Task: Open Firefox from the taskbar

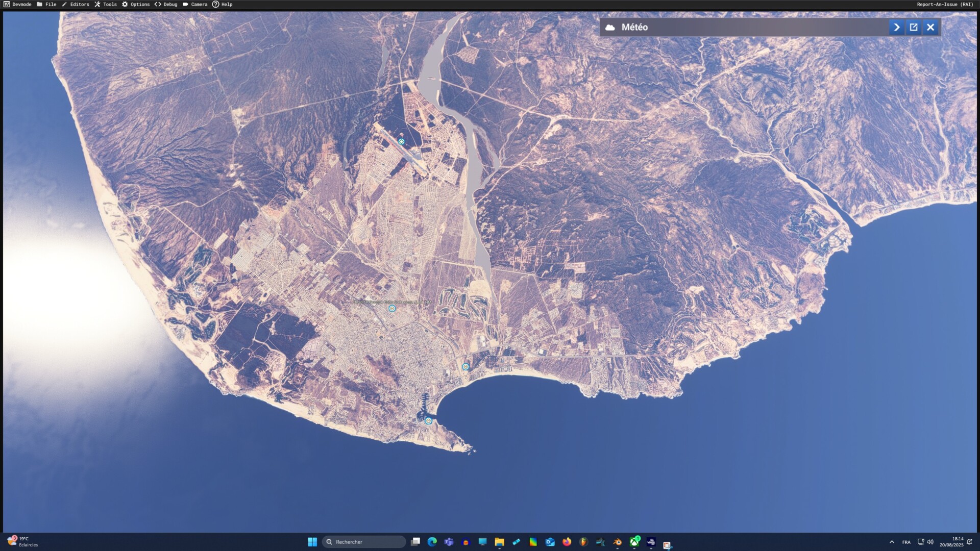Action: pyautogui.click(x=567, y=542)
